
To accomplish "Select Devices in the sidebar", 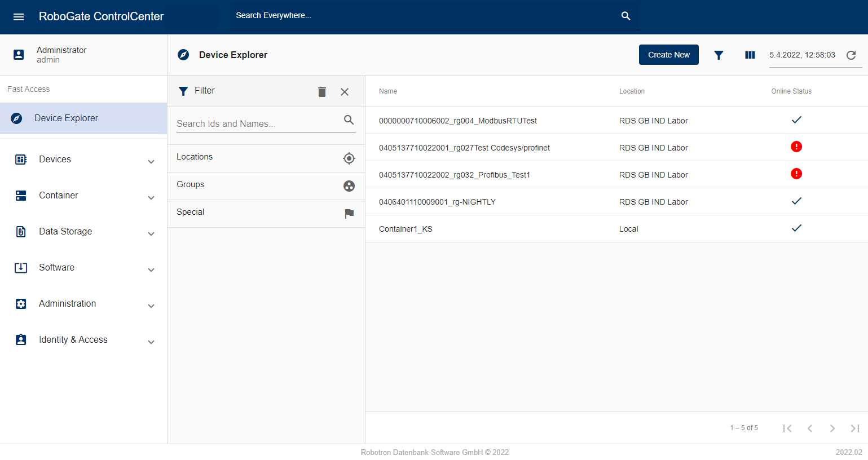I will 83,160.
